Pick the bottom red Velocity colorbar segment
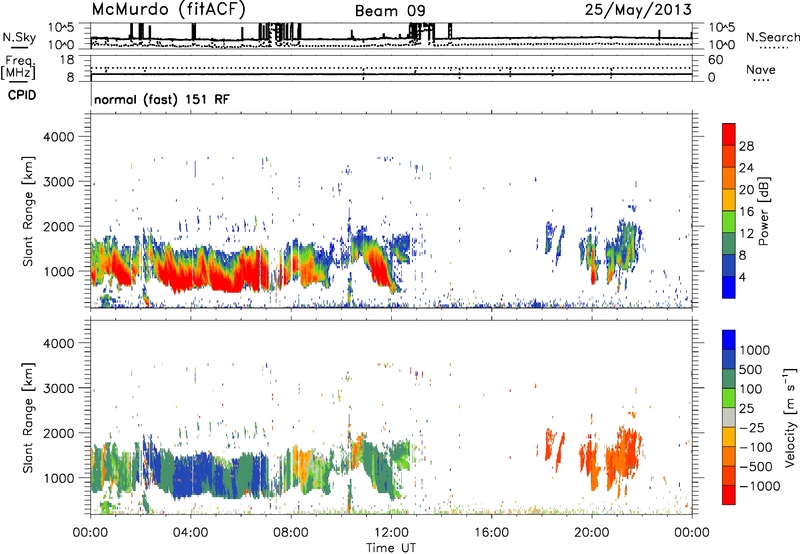Screen dimensions: 800x554 tap(729, 495)
